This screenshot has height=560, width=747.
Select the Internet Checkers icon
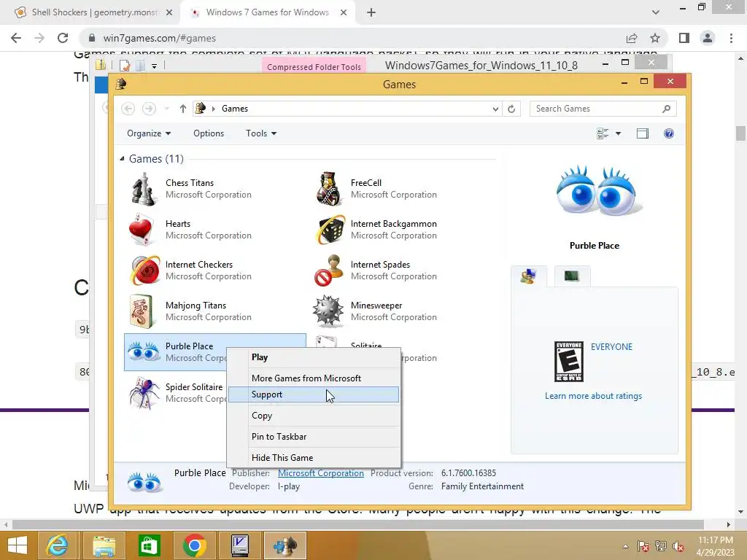[145, 271]
